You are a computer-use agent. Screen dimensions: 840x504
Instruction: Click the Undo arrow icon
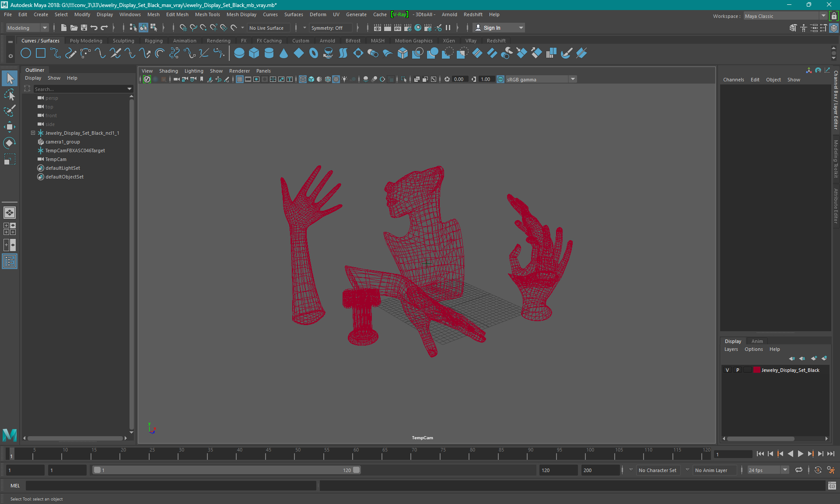94,28
